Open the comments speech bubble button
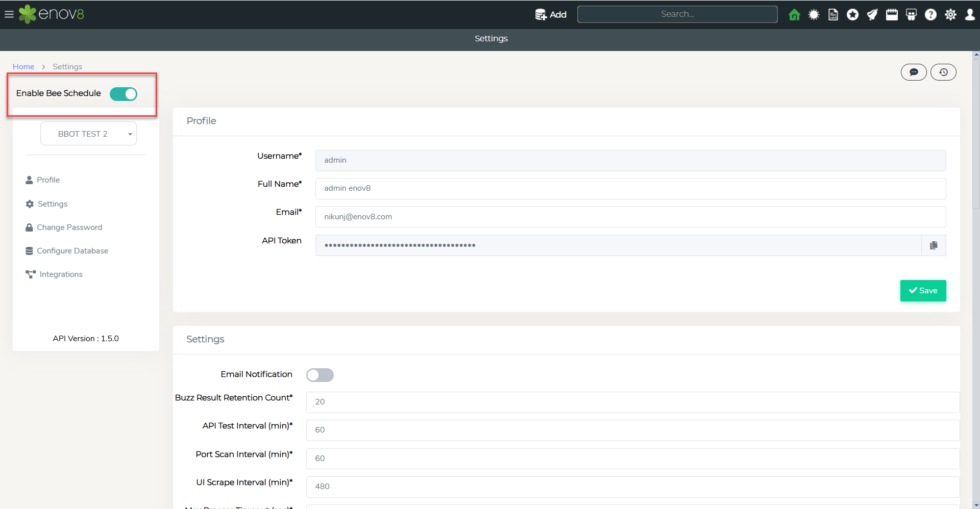 click(914, 72)
